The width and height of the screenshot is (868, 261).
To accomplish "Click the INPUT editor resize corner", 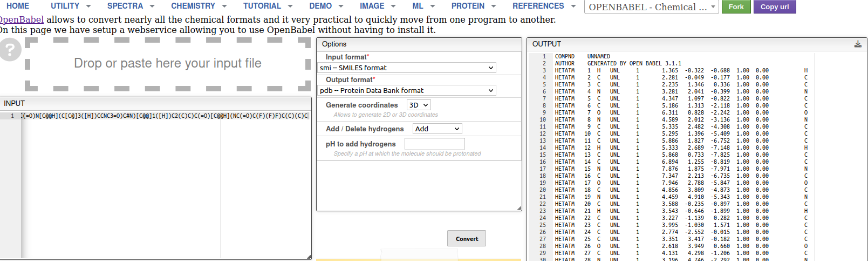I will 309,257.
